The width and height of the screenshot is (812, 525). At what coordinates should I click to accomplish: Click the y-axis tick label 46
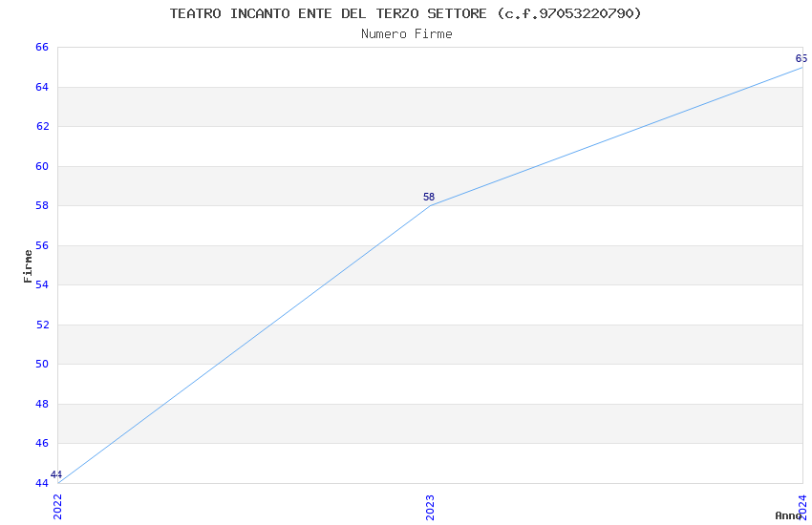click(x=42, y=443)
